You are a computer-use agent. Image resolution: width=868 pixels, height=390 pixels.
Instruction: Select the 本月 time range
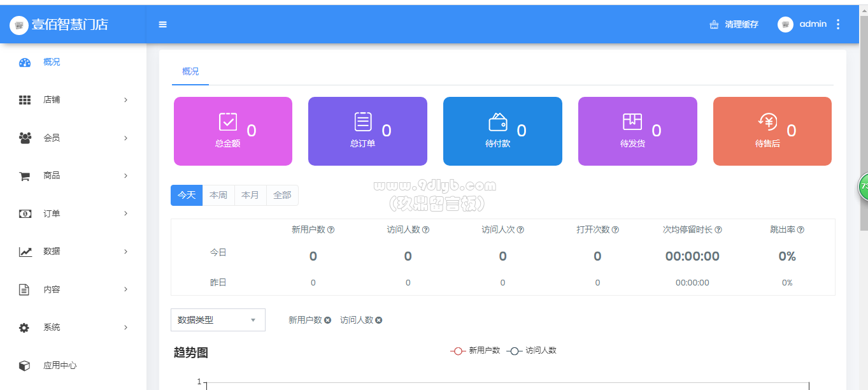[x=250, y=195]
